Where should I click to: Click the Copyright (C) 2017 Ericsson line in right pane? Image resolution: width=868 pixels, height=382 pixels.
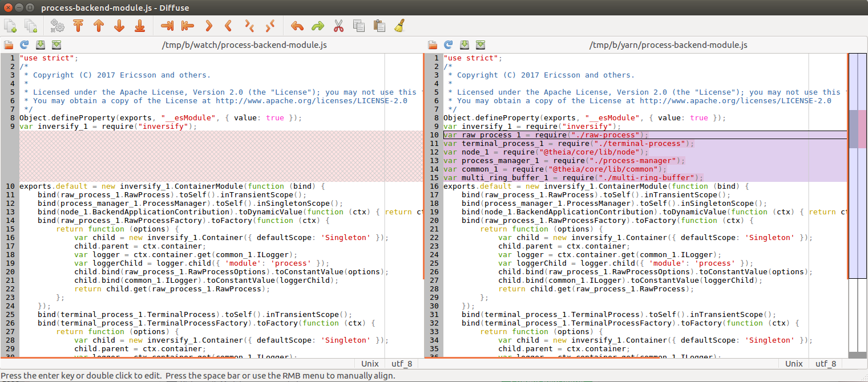click(645, 75)
